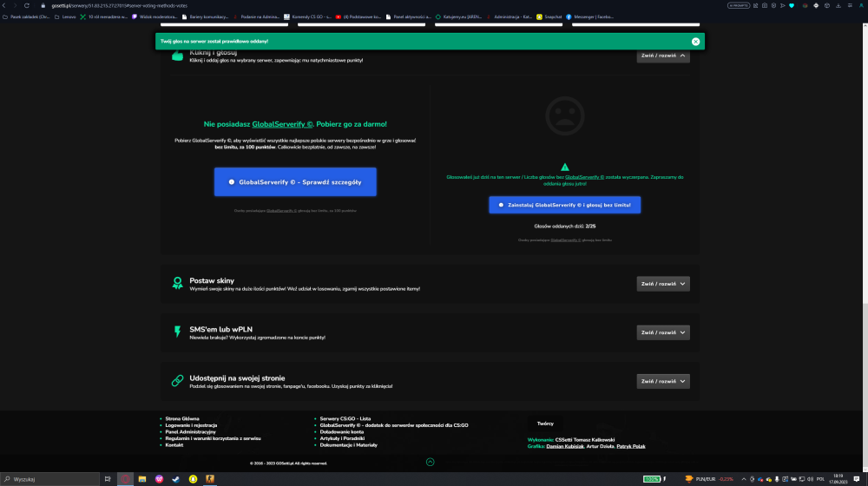Open the CS:GO game taskbar icon
868x486 pixels.
tap(210, 479)
